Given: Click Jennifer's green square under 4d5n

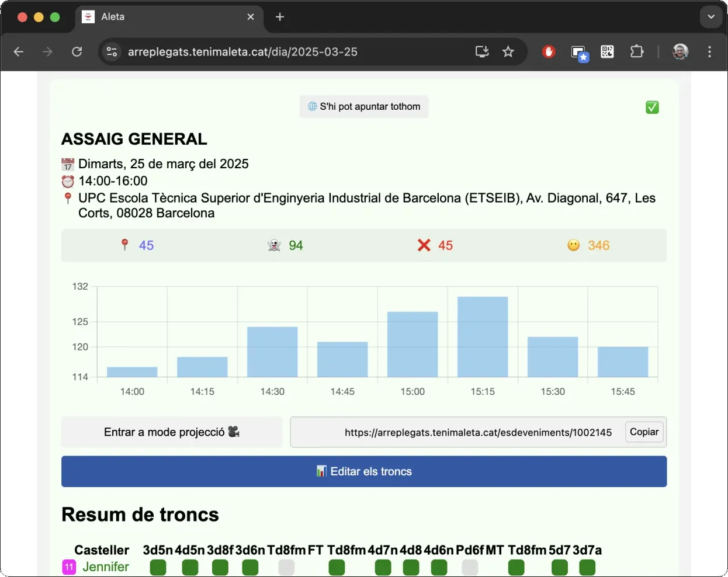Looking at the screenshot, I should 190,568.
